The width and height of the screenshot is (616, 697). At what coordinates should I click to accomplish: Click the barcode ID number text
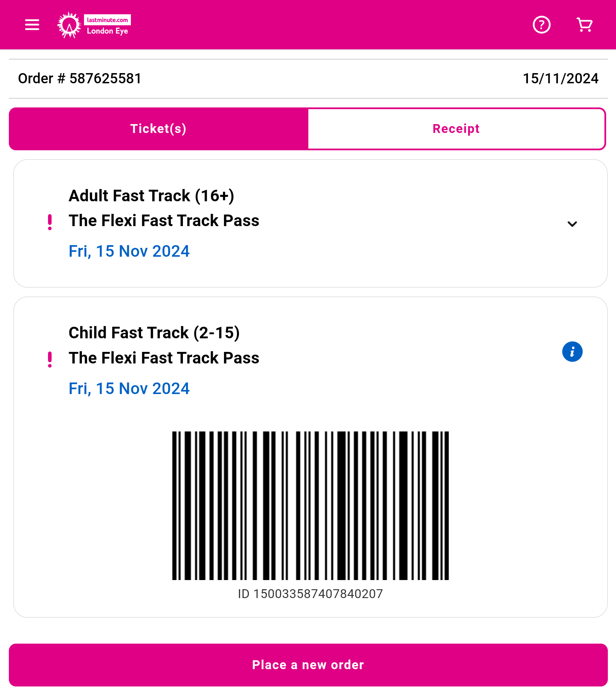coord(310,594)
